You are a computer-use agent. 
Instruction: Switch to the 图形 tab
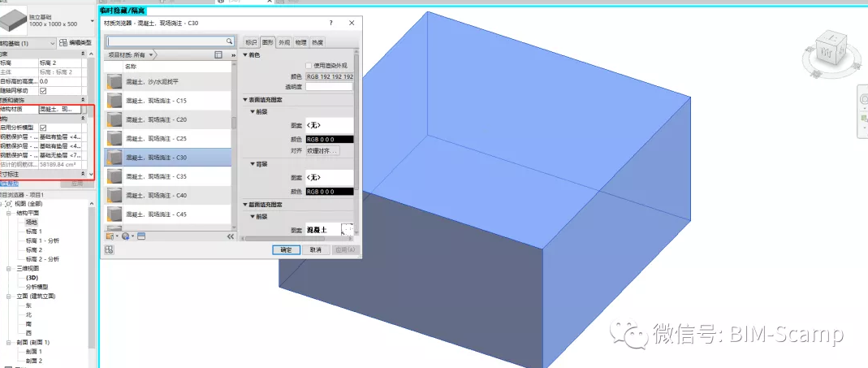click(268, 42)
